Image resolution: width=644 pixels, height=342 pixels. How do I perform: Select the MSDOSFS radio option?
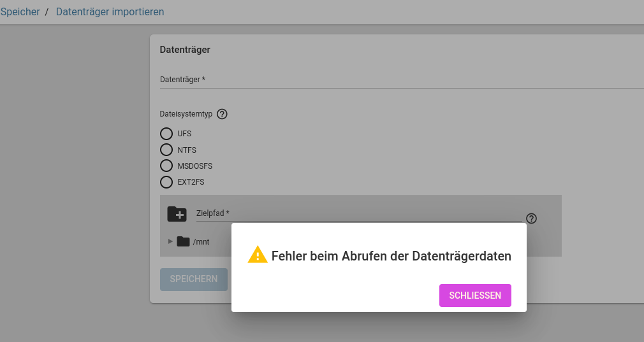(x=166, y=166)
